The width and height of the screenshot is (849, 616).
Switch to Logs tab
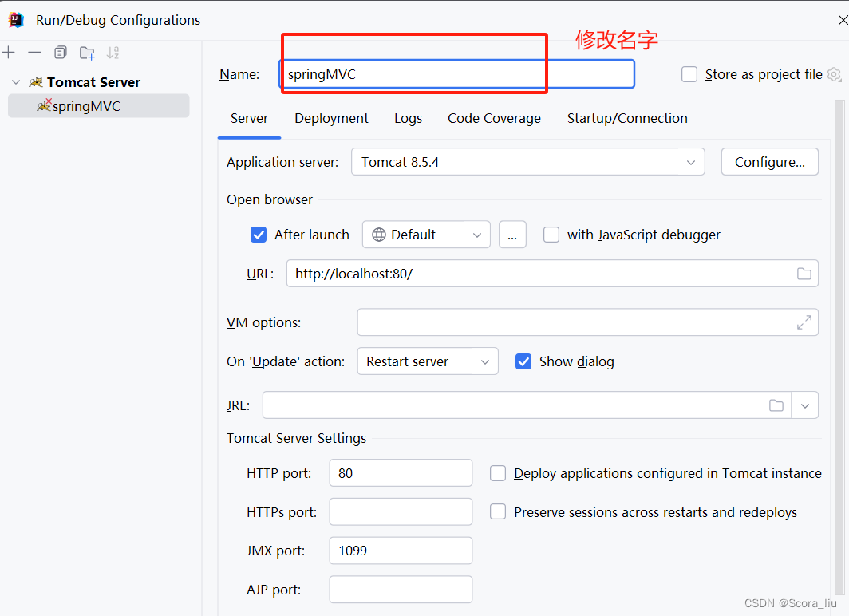[408, 119]
